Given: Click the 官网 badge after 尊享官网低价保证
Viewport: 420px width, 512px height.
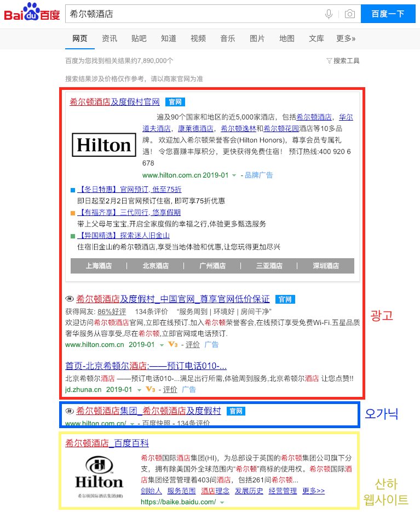Looking at the screenshot, I should (x=285, y=299).
